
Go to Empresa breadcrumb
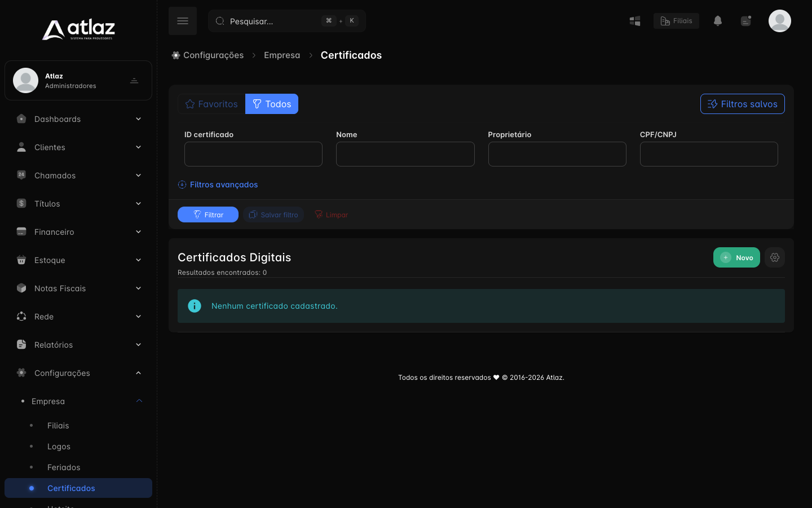click(x=282, y=55)
